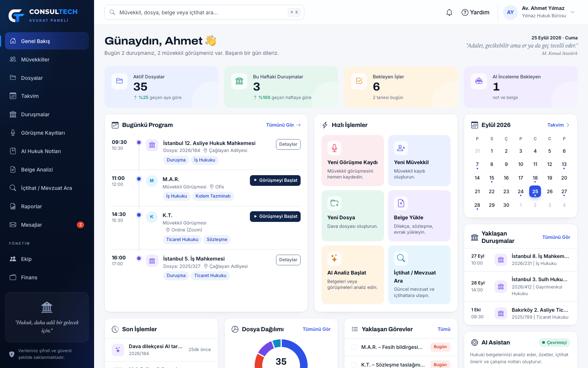Check the M.A.R. Fesih bildirgesi task checkbox

click(354, 347)
